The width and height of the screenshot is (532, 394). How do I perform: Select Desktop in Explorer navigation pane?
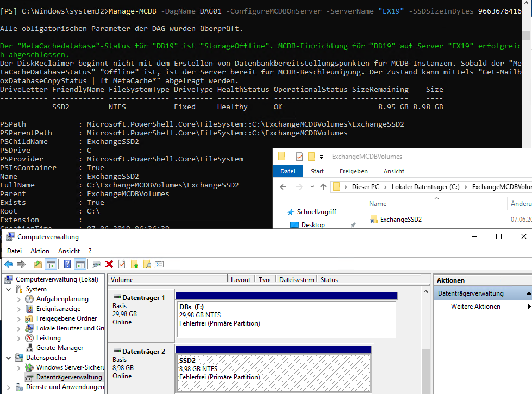tap(313, 225)
